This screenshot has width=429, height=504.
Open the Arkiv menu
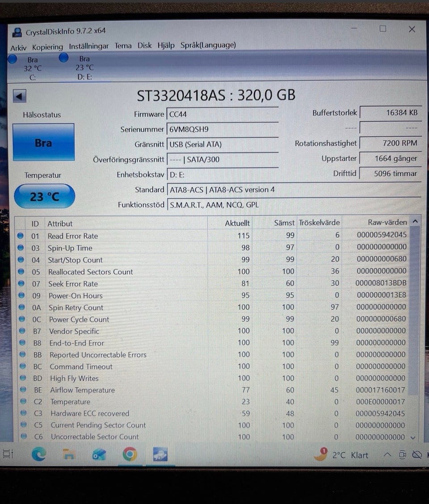pyautogui.click(x=18, y=48)
